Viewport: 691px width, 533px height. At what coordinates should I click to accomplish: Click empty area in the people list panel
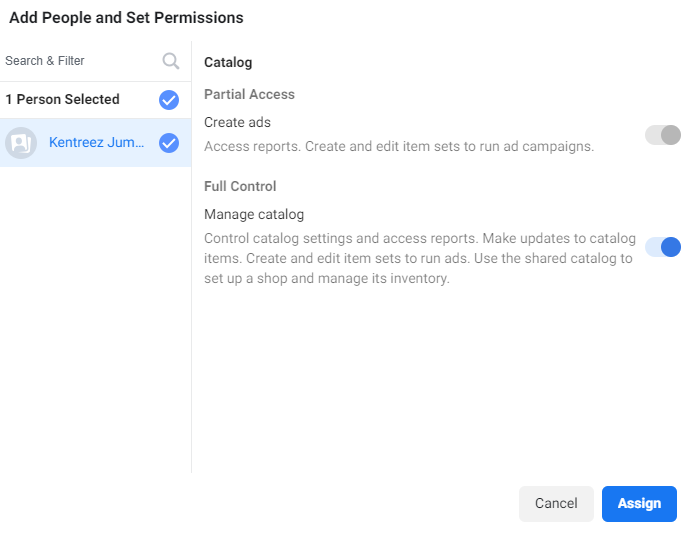[x=95, y=320]
